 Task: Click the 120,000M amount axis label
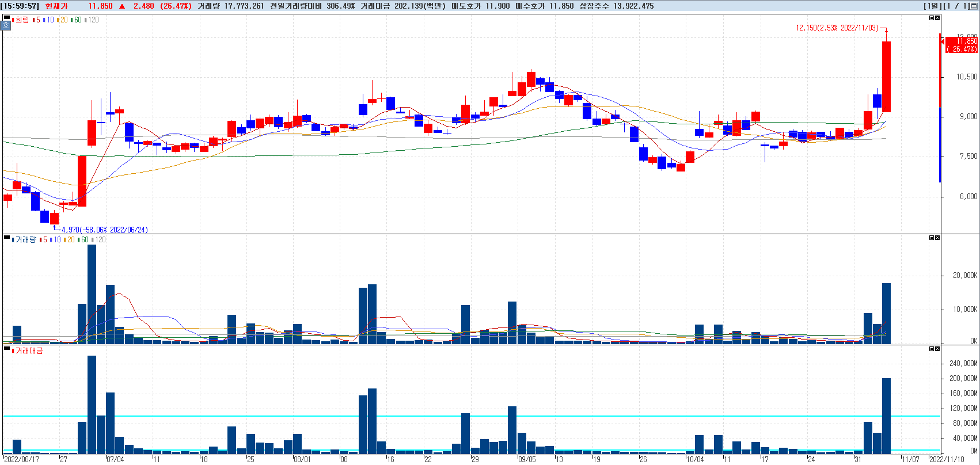click(963, 408)
